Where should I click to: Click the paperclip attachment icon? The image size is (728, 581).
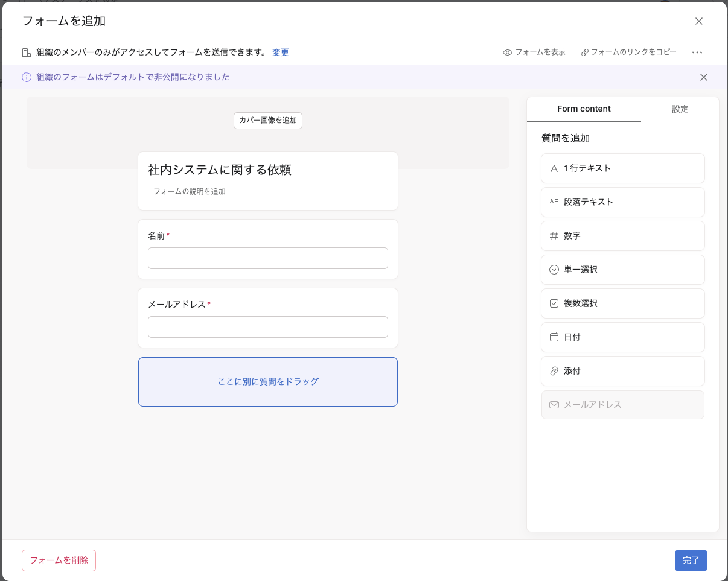click(x=554, y=371)
